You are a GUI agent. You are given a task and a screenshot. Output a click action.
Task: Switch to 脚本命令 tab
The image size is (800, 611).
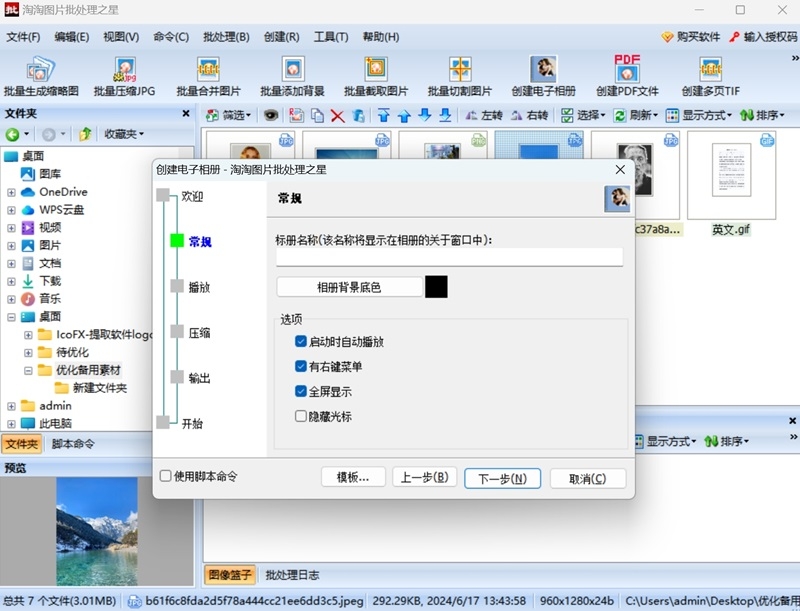(73, 444)
